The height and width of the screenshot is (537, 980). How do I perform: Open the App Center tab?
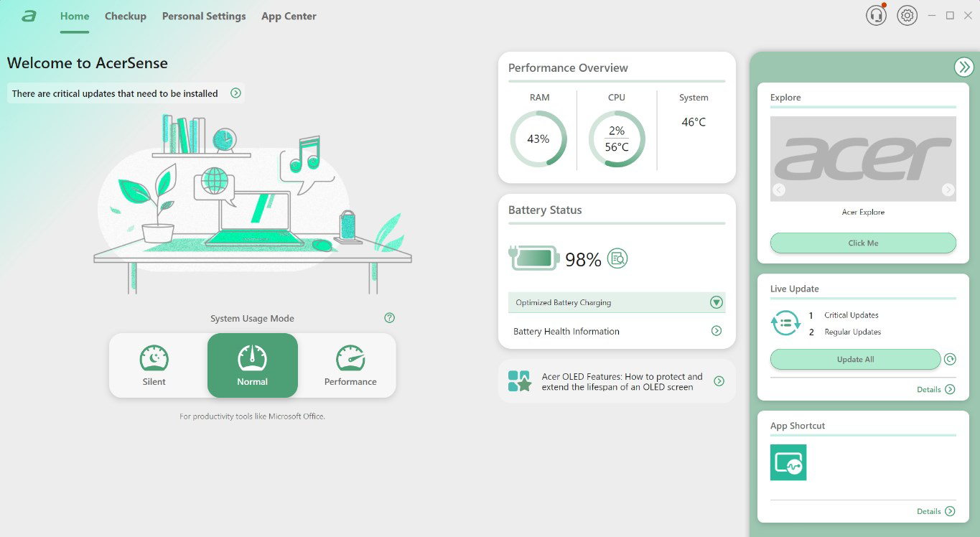(x=289, y=16)
